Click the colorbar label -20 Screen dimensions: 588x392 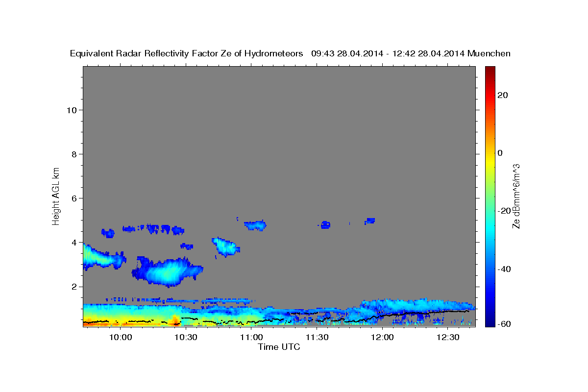[x=504, y=211]
